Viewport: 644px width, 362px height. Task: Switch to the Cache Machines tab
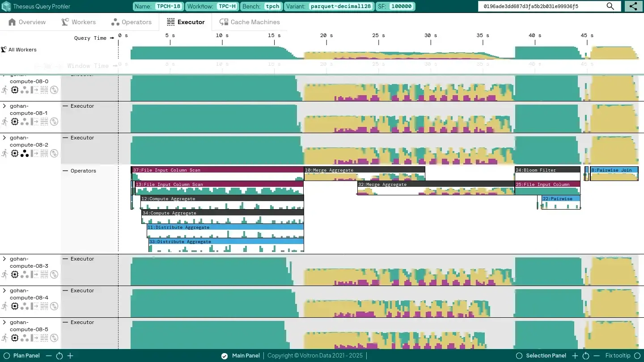coord(250,22)
